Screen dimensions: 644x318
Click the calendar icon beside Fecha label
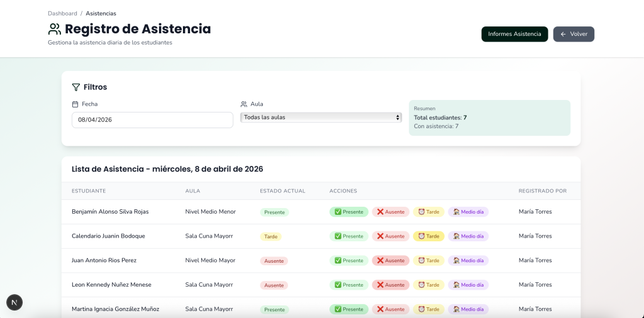pos(75,104)
